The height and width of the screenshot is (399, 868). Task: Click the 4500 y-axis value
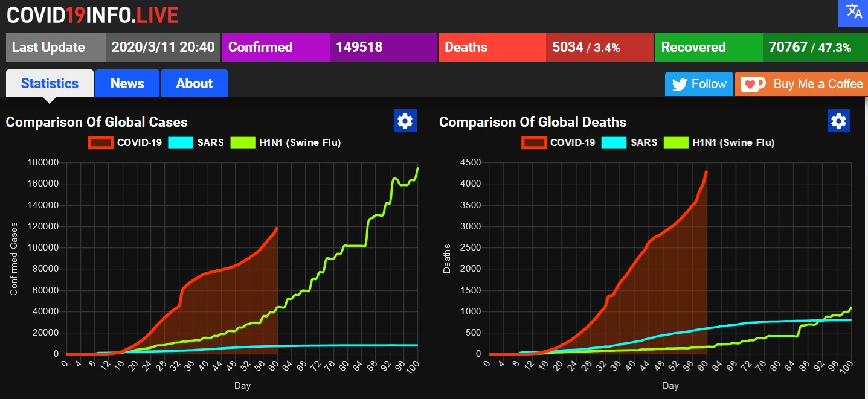point(471,162)
